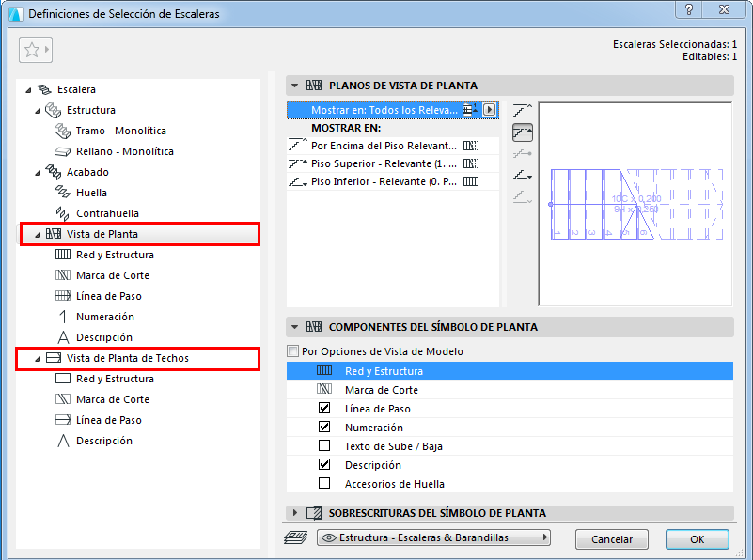Click symbol icon of Piso Superior row

(471, 163)
